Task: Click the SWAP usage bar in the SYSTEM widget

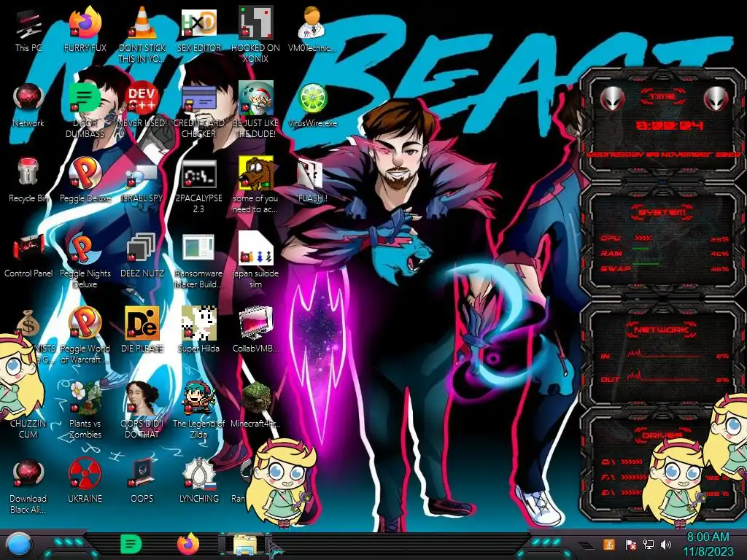Action: (x=646, y=264)
